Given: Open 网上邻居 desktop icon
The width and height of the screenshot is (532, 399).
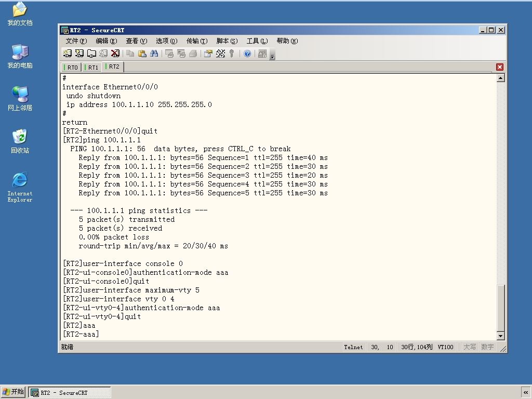Looking at the screenshot, I should pos(20,99).
